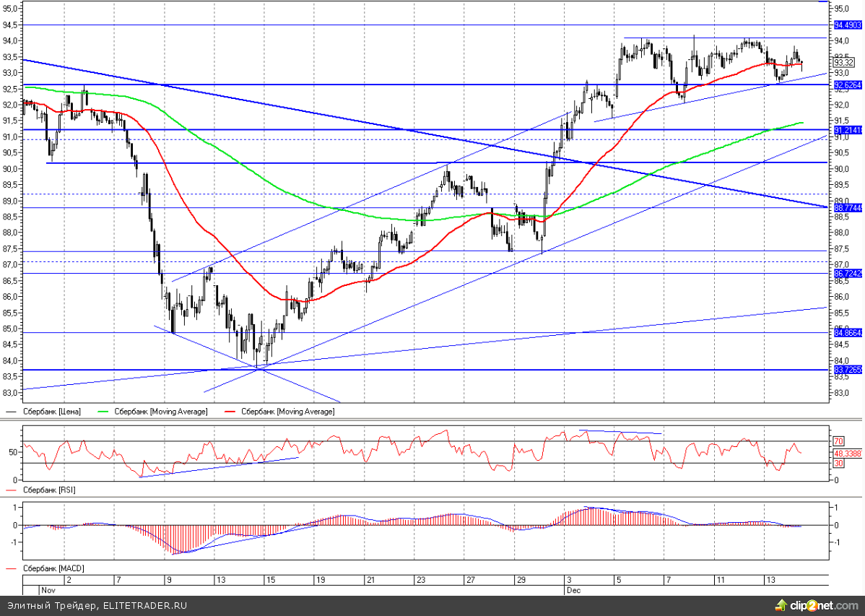Click the RSI value 48.3388 label
This screenshot has width=865, height=616.
click(845, 454)
